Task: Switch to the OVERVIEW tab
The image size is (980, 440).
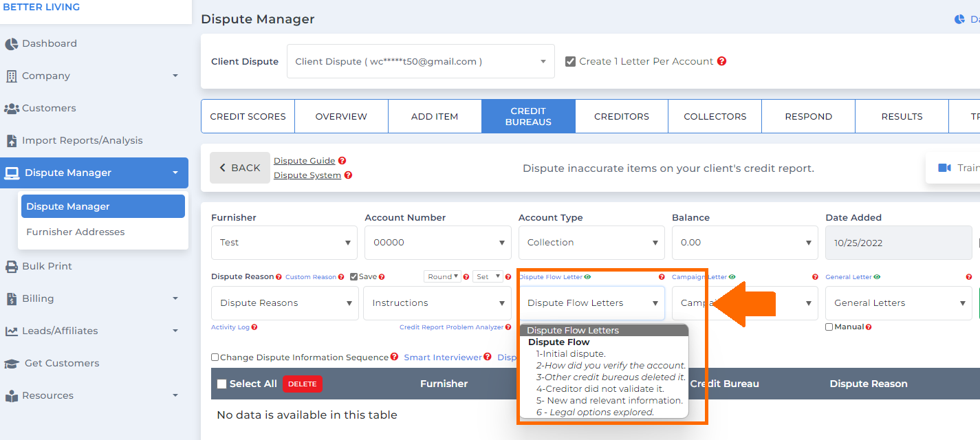Action: tap(341, 116)
